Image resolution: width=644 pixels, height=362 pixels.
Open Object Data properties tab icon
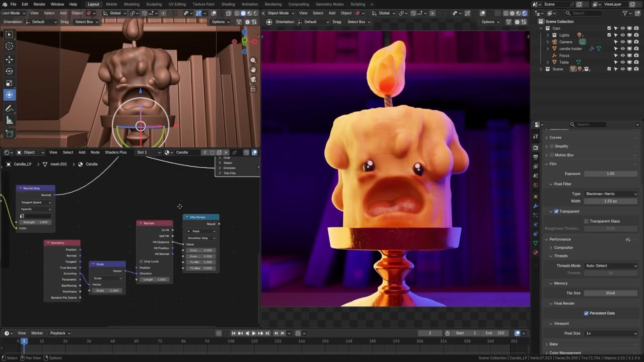(x=535, y=243)
